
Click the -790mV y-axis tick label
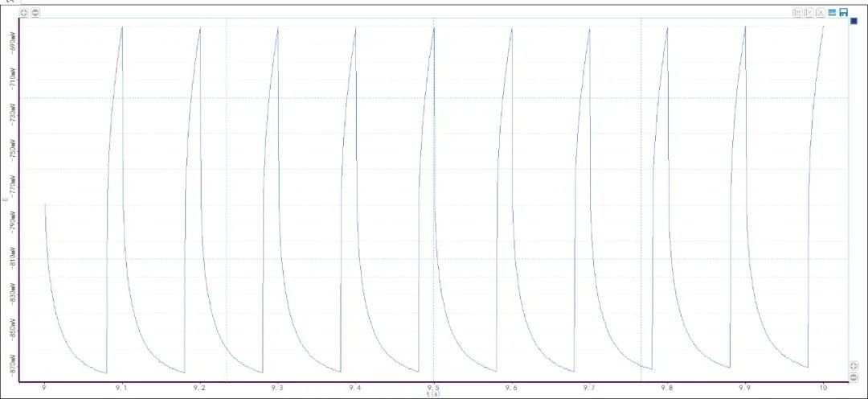click(13, 223)
